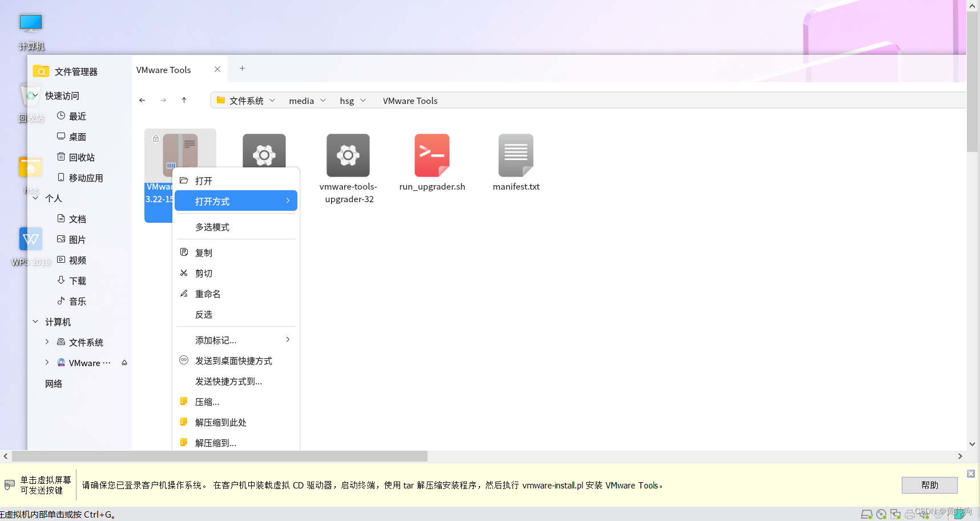This screenshot has height=521, width=980.
Task: Open 最近 in the sidebar
Action: pyautogui.click(x=72, y=116)
